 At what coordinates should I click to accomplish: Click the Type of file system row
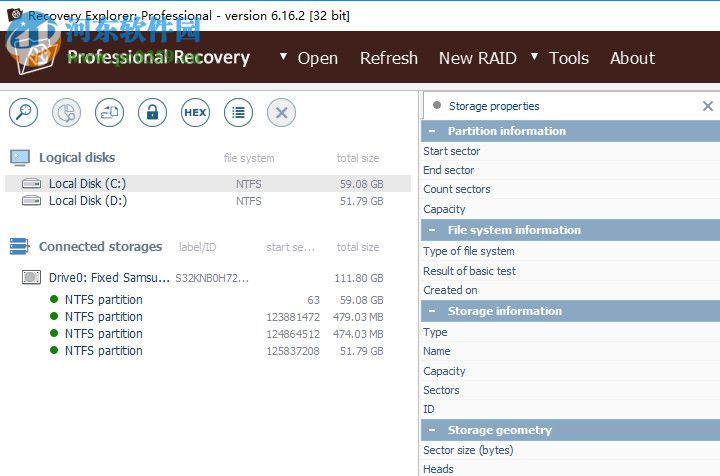tap(570, 251)
